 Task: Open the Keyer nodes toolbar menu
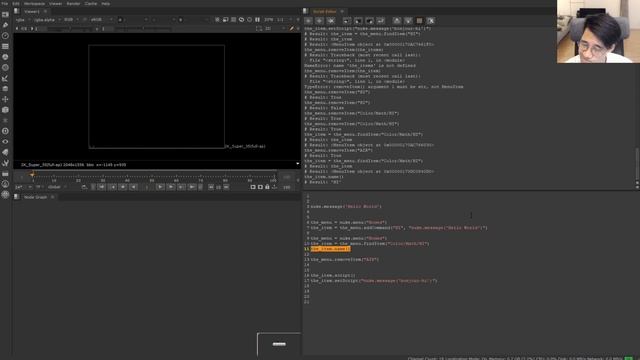pyautogui.click(x=5, y=78)
